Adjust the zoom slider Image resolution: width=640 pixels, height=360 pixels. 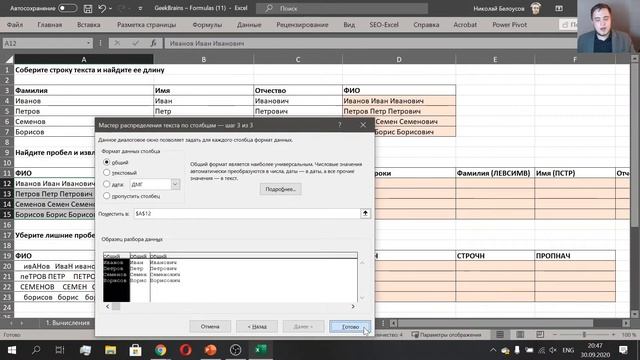click(584, 335)
